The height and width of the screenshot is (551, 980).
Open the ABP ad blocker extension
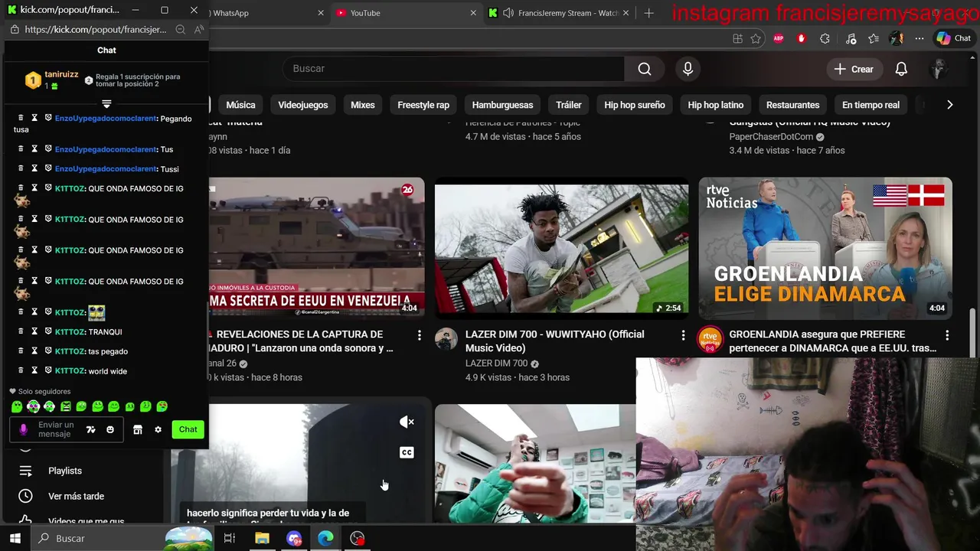click(779, 38)
